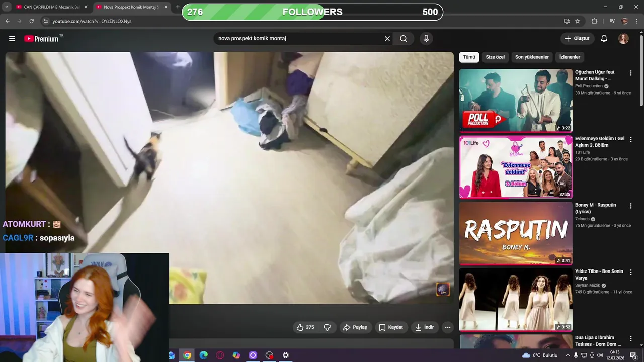This screenshot has height=362, width=644.
Task: Open Opera browser from taskbar
Action: pos(220,355)
